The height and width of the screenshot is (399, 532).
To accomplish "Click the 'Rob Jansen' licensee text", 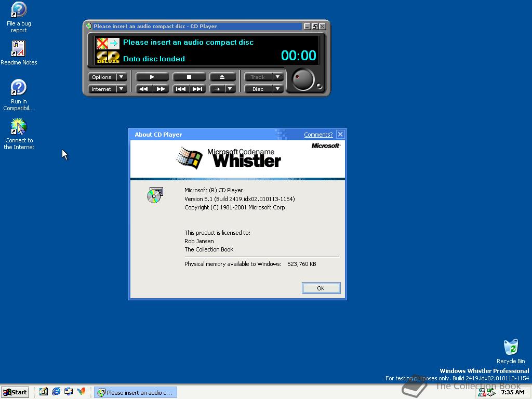I will click(199, 241).
